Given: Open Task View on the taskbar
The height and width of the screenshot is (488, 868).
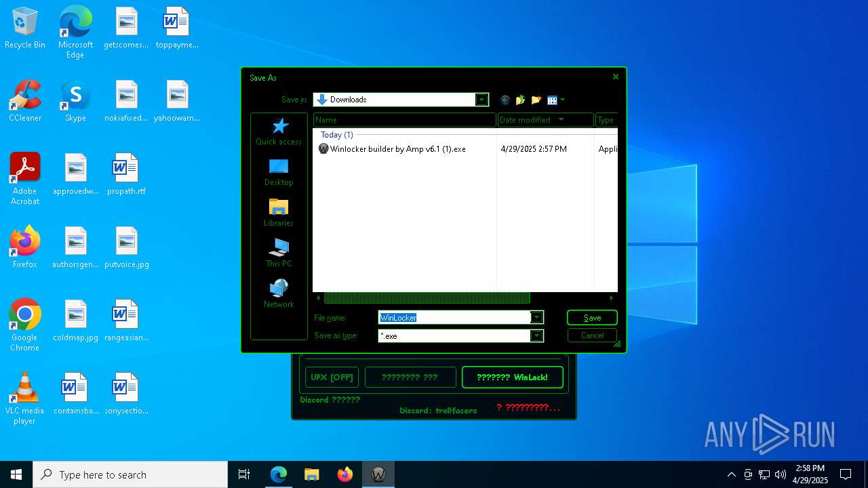Looking at the screenshot, I should [244, 474].
